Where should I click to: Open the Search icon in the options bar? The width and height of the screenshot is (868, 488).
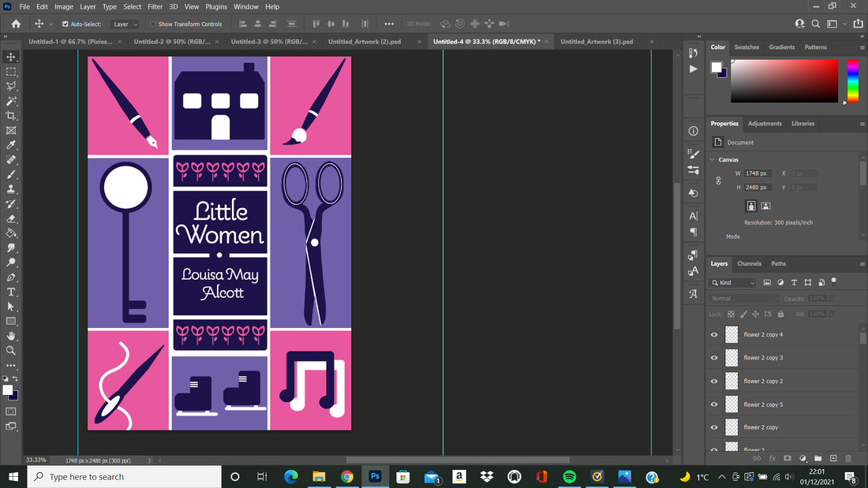click(815, 24)
